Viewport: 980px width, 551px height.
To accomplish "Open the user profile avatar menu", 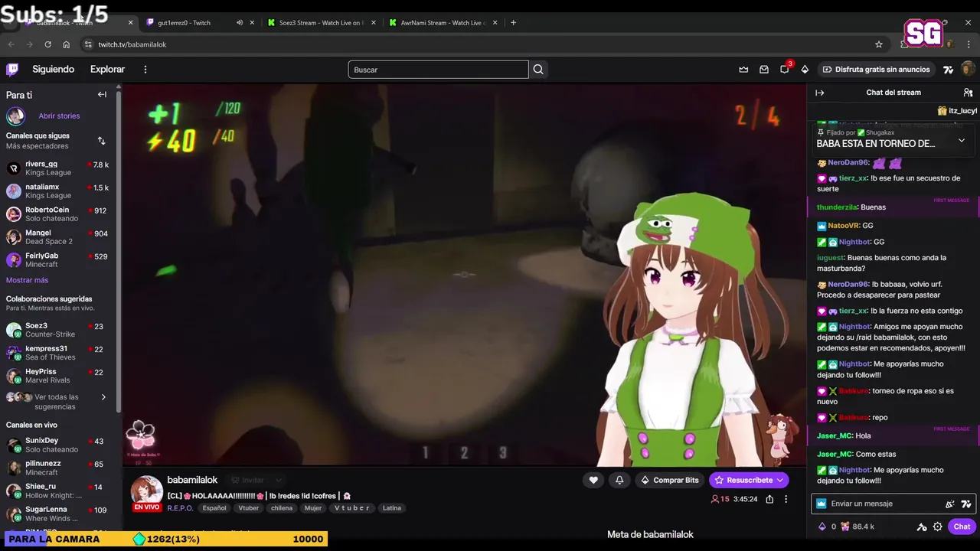I will (x=968, y=70).
